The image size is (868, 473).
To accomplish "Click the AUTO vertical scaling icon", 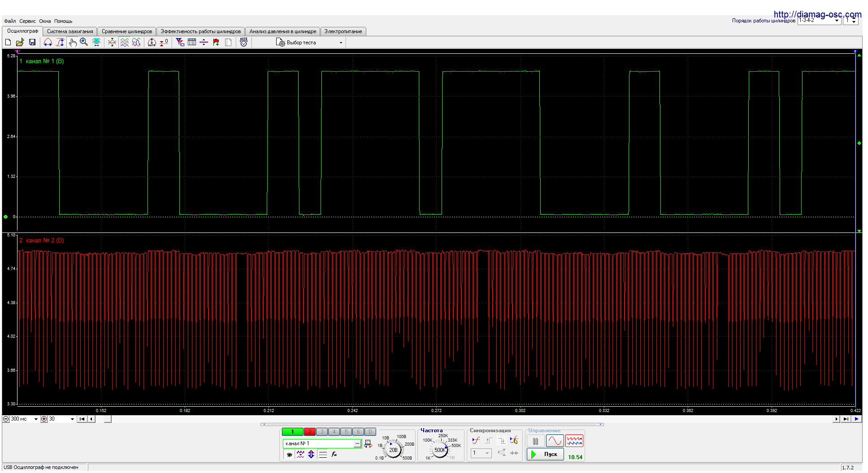I will pyautogui.click(x=152, y=42).
